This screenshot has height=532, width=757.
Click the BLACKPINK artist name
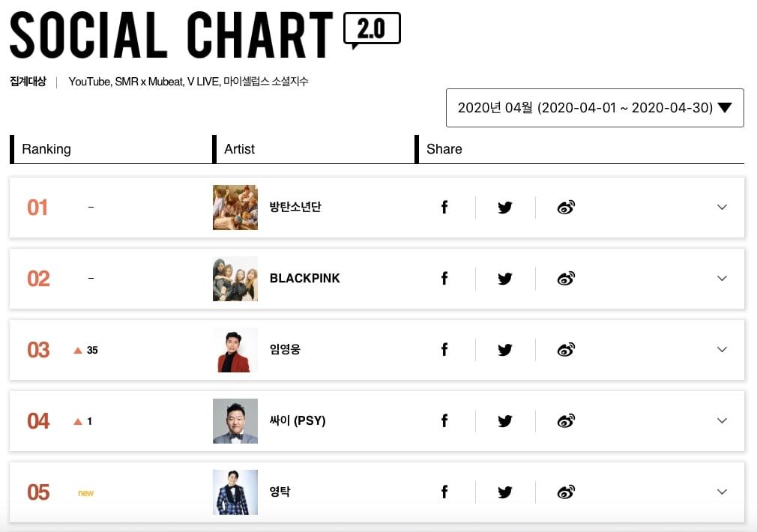[304, 279]
